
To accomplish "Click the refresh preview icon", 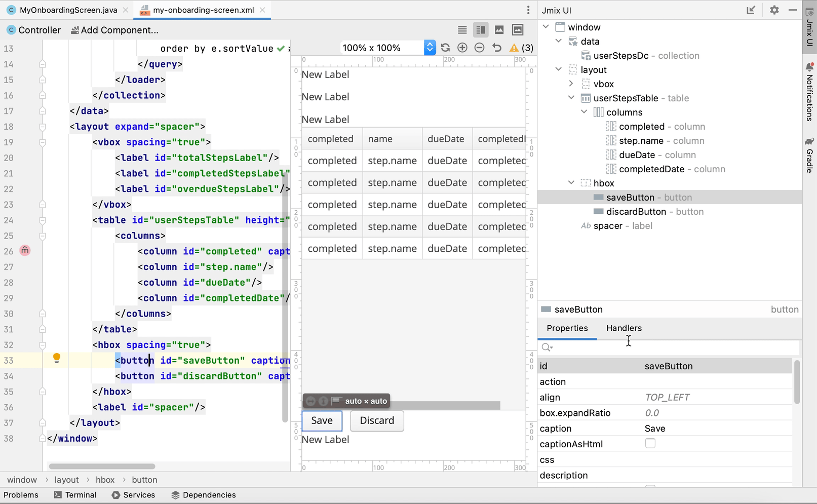I will 445,48.
